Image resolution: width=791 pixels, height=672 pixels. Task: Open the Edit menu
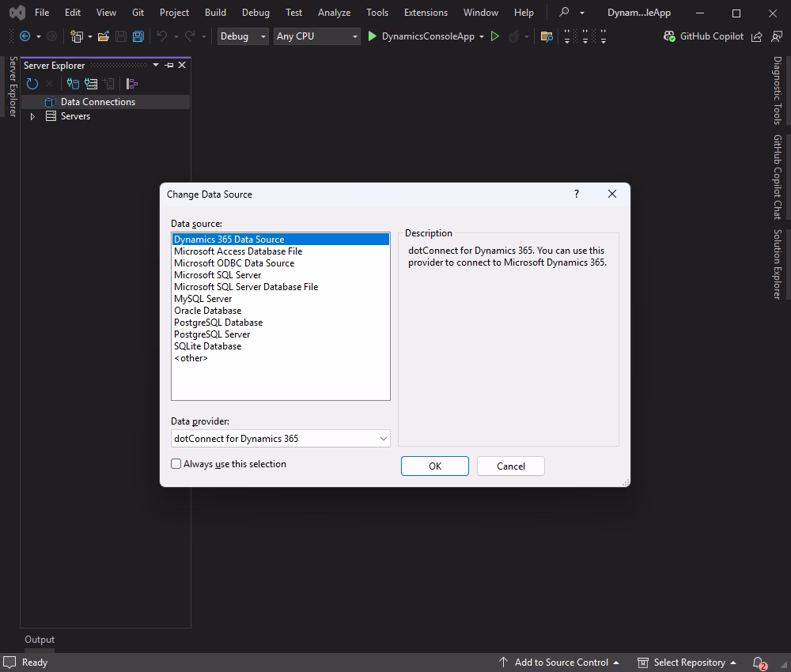coord(73,13)
